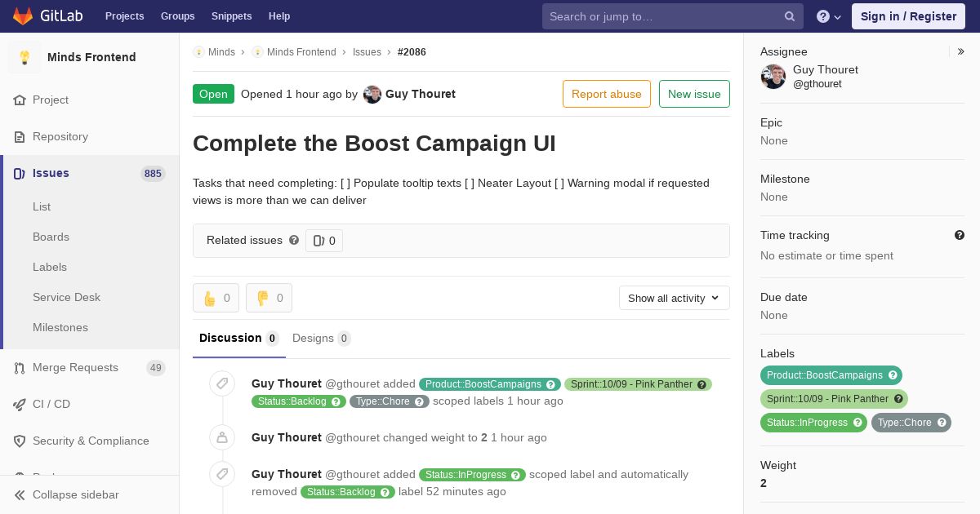Open the Issues List sidebar link
The width and height of the screenshot is (980, 514).
pos(42,206)
